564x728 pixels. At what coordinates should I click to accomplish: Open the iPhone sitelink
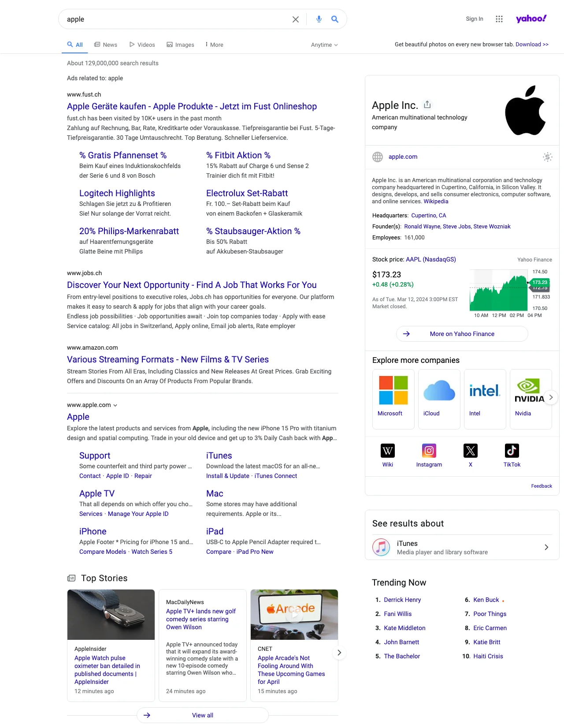coord(93,531)
